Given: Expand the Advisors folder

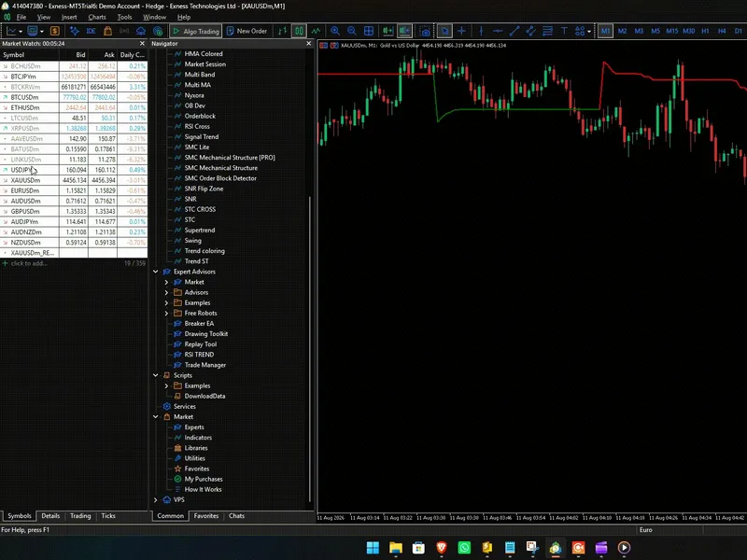Looking at the screenshot, I should pyautogui.click(x=166, y=292).
